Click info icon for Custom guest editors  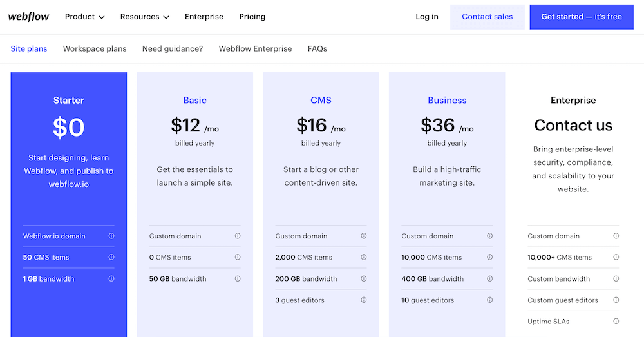click(x=616, y=300)
